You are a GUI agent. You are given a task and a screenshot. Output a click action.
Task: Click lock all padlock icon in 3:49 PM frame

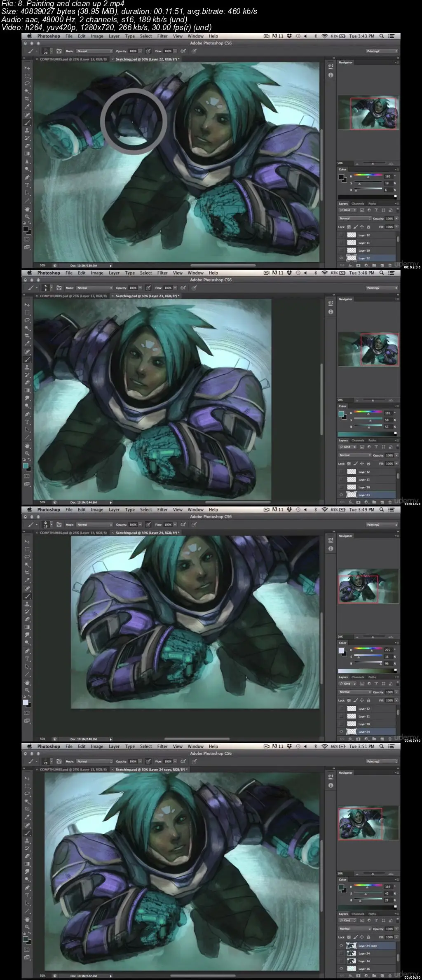[x=368, y=700]
